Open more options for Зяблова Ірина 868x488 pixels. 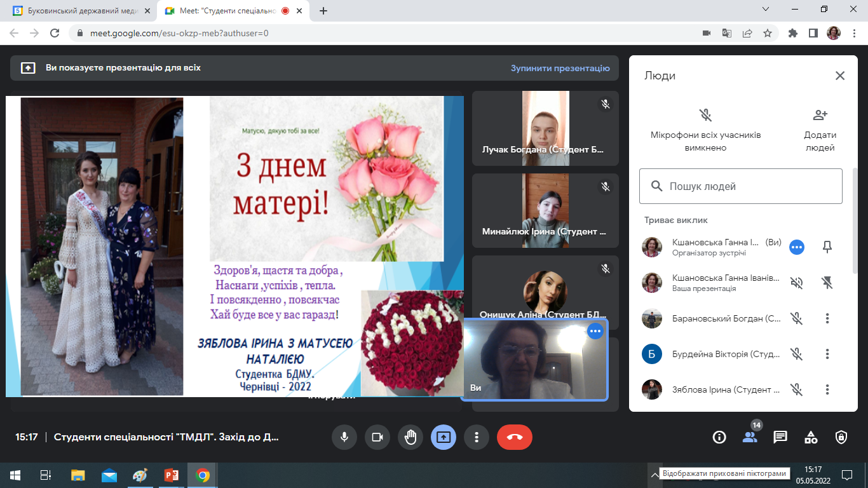click(x=827, y=390)
